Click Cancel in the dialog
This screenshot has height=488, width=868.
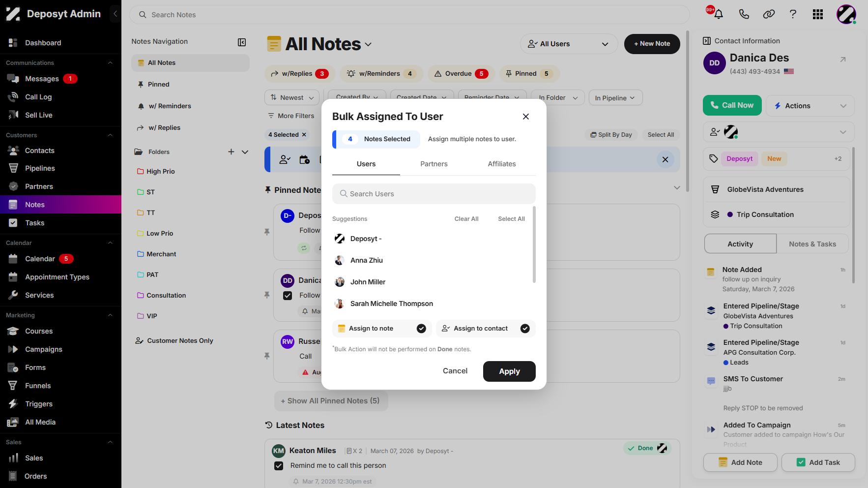click(455, 371)
